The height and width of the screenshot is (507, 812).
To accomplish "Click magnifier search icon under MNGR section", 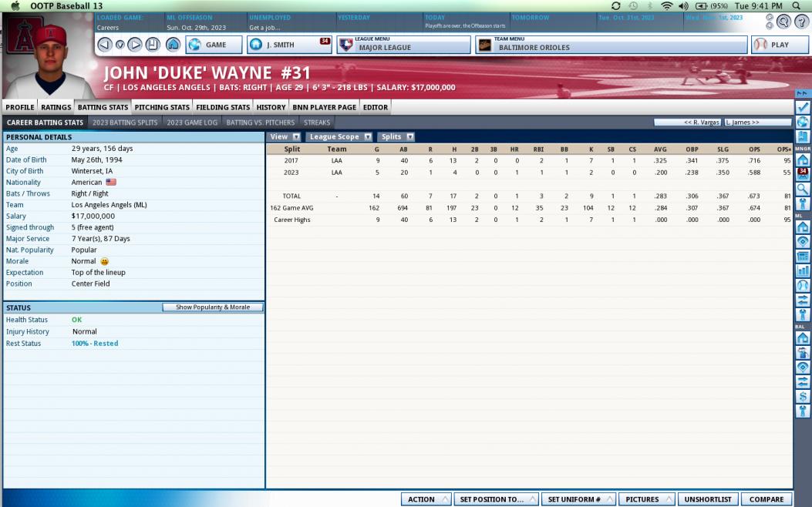I will click(x=802, y=189).
